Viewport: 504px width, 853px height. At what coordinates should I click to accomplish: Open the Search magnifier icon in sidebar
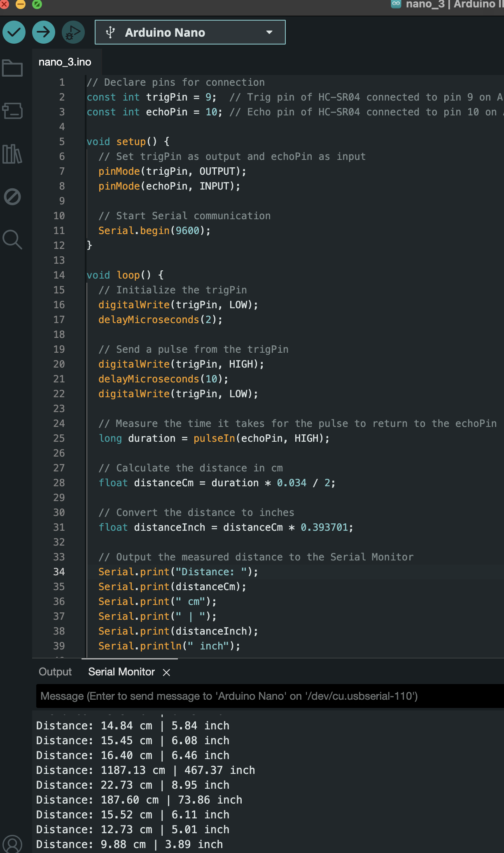(12, 239)
